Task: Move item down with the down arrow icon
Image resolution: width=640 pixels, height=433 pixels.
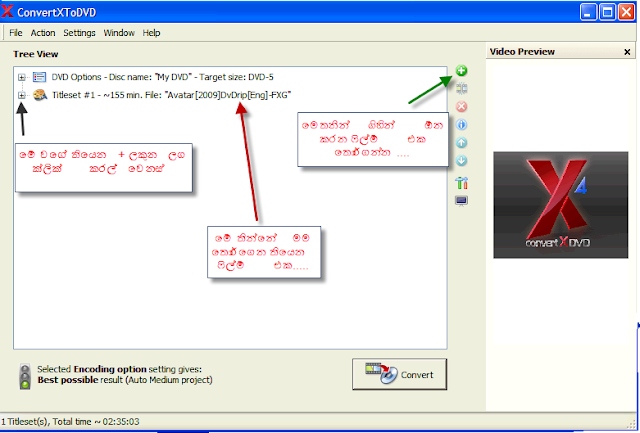Action: click(x=461, y=160)
